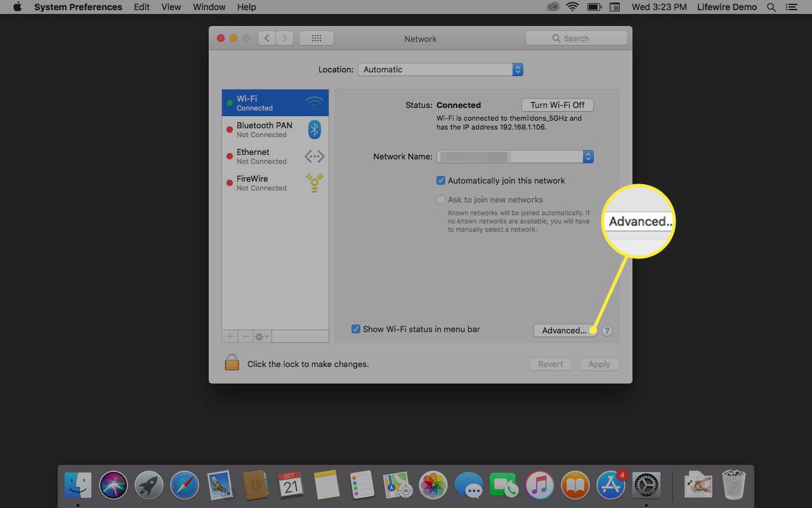The height and width of the screenshot is (508, 812).
Task: Open Safari from the Dock
Action: 185,486
